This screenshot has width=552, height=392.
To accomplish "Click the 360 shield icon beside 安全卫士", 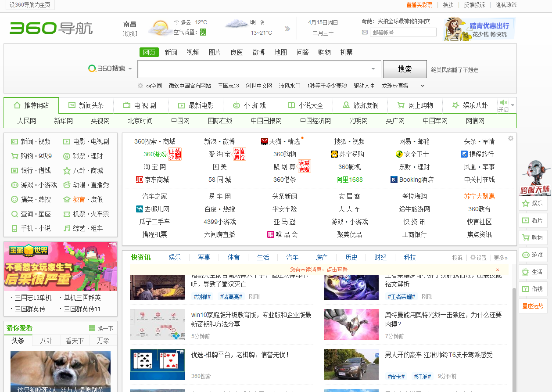I will click(x=399, y=154).
